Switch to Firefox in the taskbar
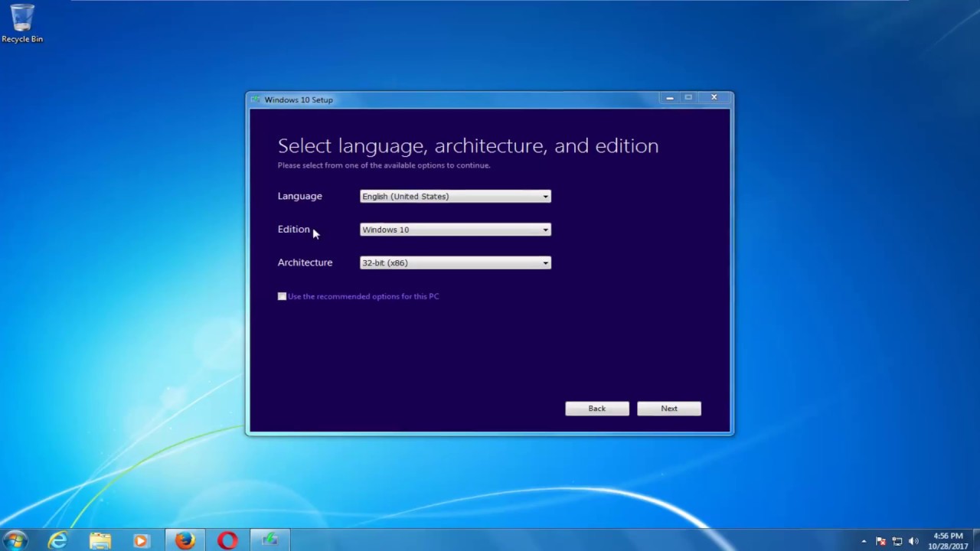Screen dimensions: 980x551 pos(185,540)
